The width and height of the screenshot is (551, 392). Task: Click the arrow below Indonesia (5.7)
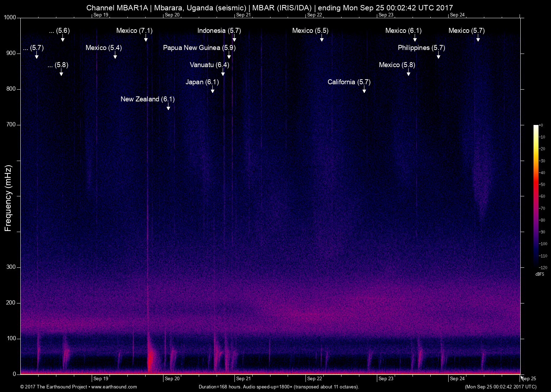[234, 38]
